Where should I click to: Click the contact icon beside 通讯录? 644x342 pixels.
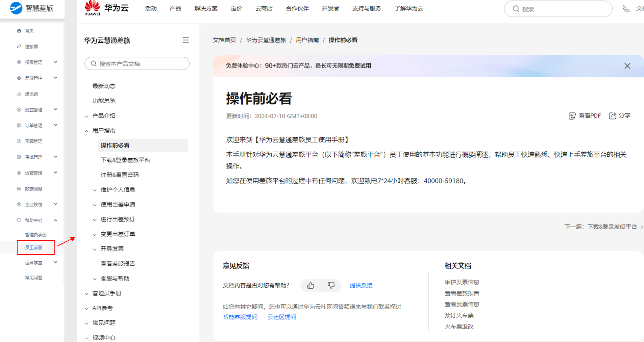point(19,94)
